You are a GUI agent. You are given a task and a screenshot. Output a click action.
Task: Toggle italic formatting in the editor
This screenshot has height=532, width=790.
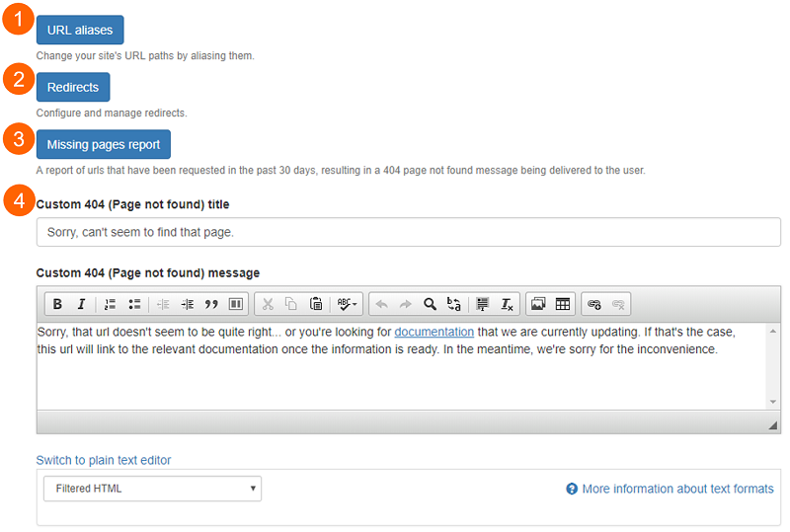(81, 304)
